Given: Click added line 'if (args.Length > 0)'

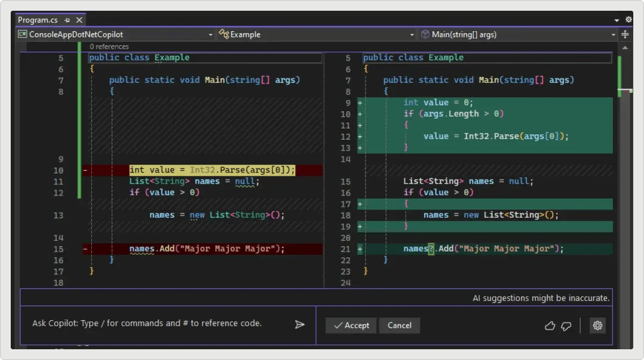Looking at the screenshot, I should (x=453, y=114).
